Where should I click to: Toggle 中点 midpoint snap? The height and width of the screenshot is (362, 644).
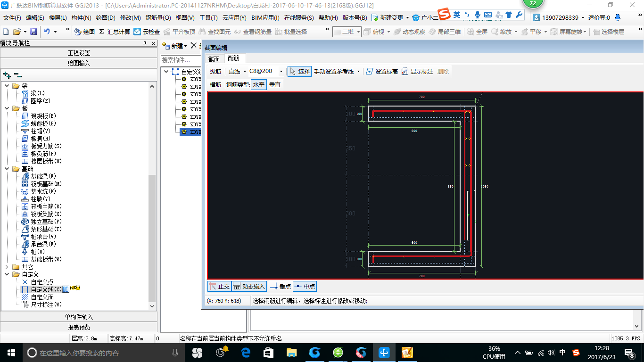pos(305,286)
